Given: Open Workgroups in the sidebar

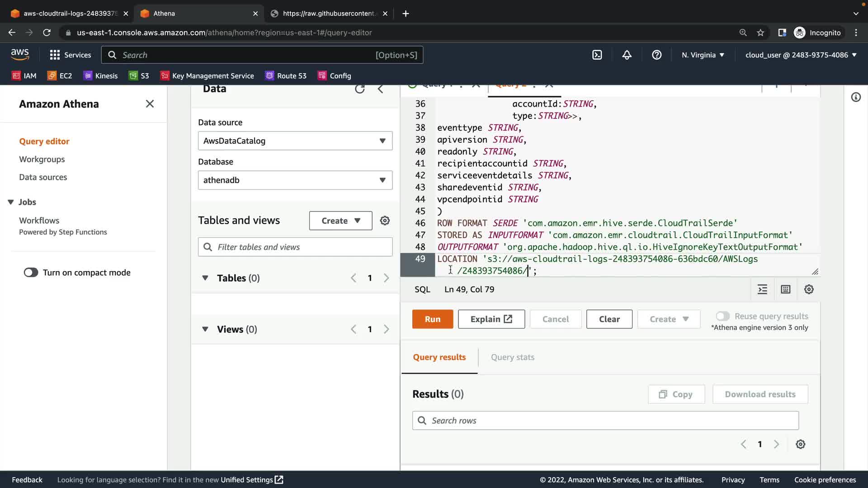Looking at the screenshot, I should click(42, 160).
